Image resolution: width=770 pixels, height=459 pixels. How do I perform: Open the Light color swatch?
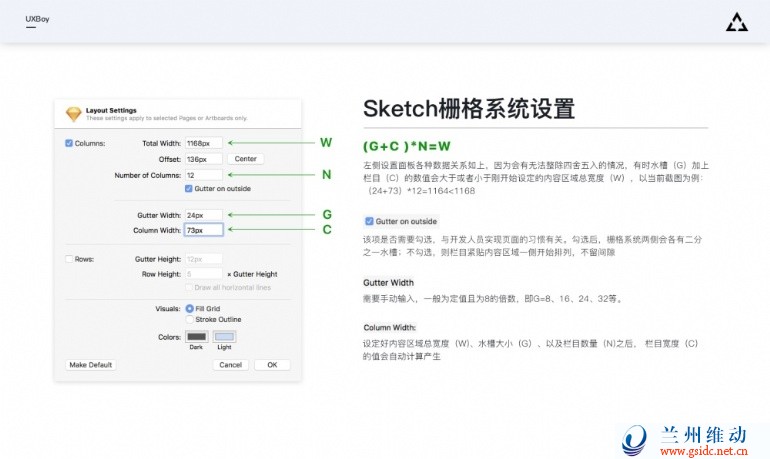coord(225,337)
